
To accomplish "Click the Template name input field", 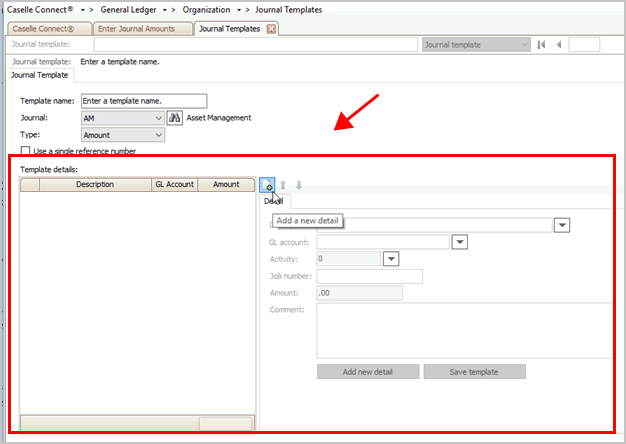I will [x=143, y=100].
